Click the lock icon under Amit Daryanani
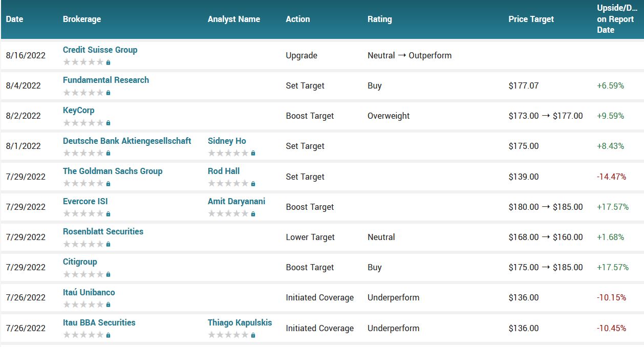The width and height of the screenshot is (644, 347). pyautogui.click(x=253, y=214)
